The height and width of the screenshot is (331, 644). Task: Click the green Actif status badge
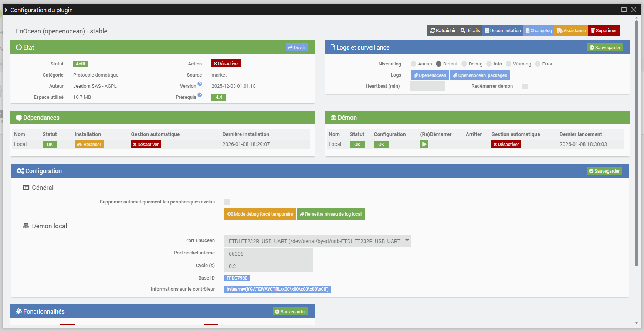[81, 64]
